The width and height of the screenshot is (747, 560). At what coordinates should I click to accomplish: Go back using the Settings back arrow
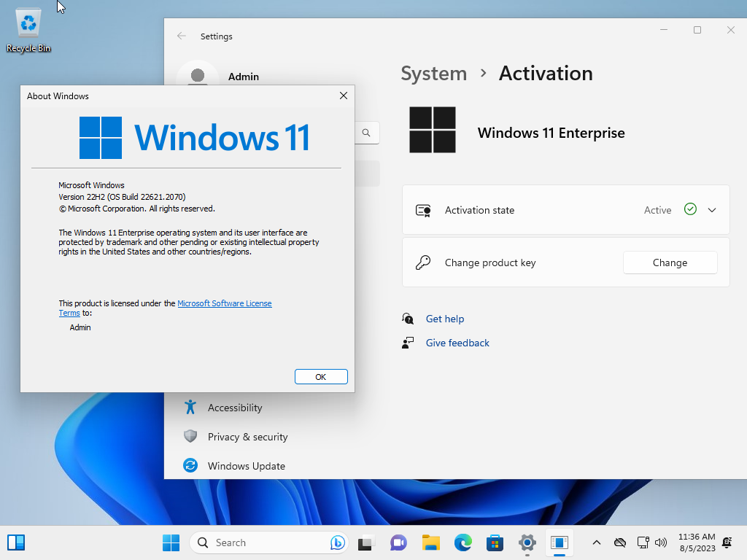click(x=181, y=36)
